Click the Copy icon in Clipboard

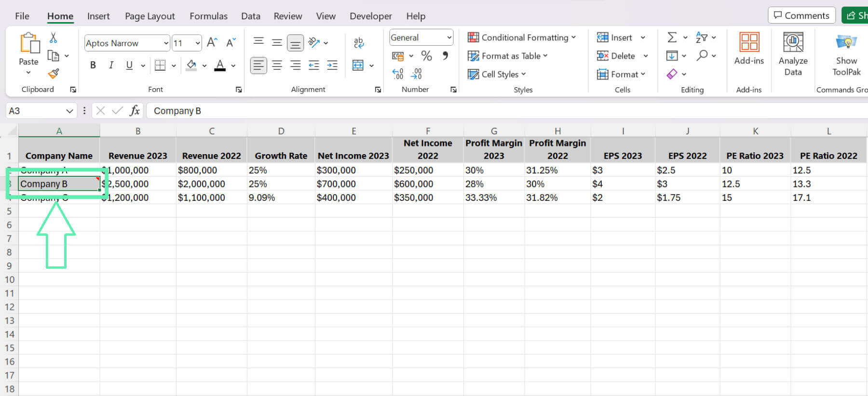coord(54,55)
